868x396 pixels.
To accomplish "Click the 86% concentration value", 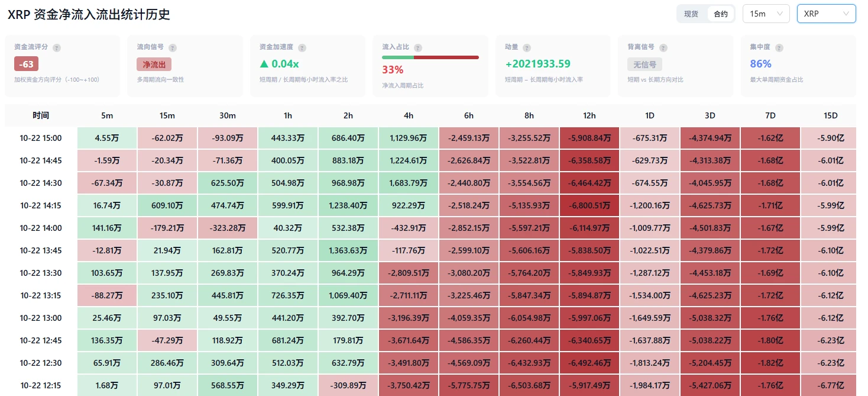I will [760, 64].
